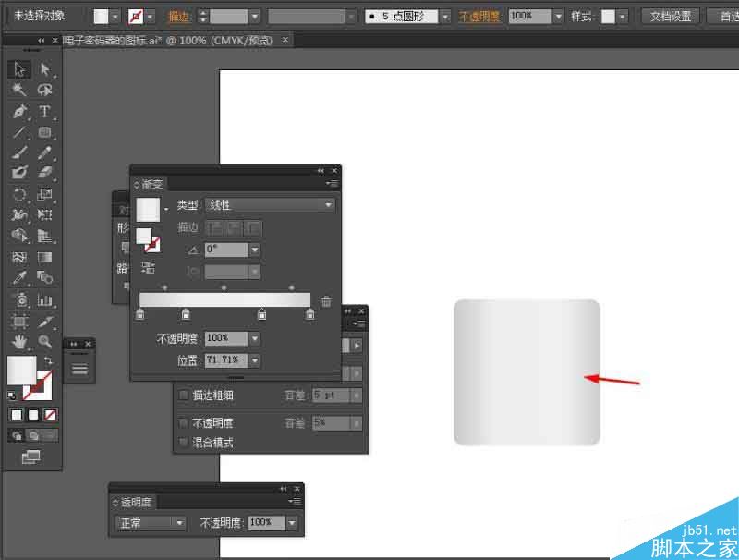Switch to Gradient fill mode button
Screen dimensions: 739x560
[33, 415]
